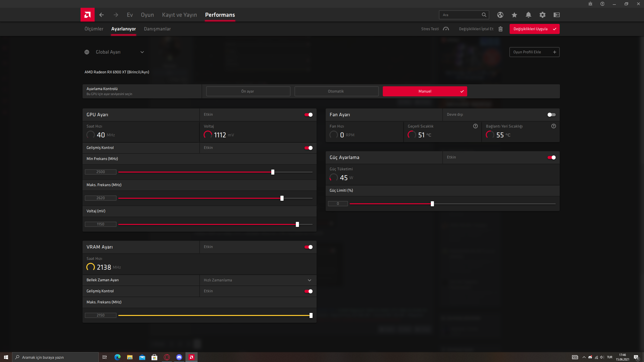
Task: Expand the Global Ayarı profile dropdown
Action: click(x=142, y=52)
